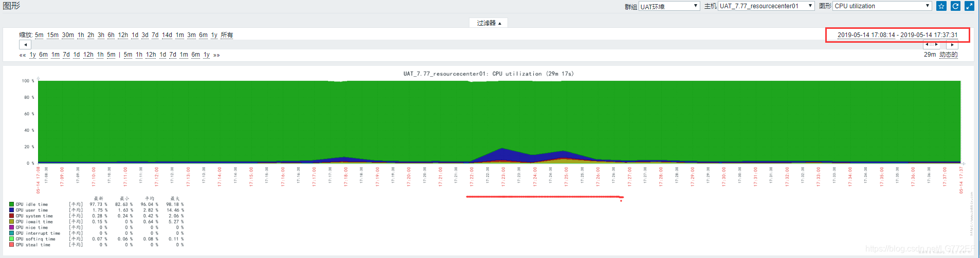This screenshot has height=258, width=980.
Task: Shift back 1y link after ««
Action: (x=32, y=55)
